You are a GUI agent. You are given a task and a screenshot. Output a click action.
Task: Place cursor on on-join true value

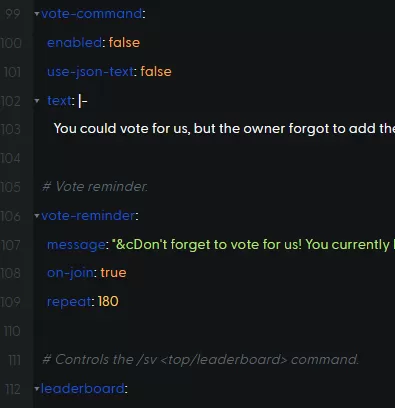113,273
